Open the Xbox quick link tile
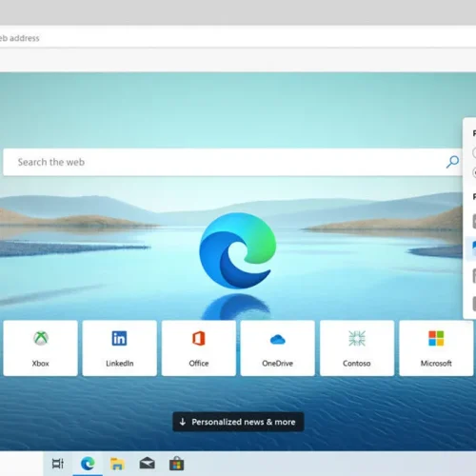The image size is (476, 476). click(x=40, y=348)
